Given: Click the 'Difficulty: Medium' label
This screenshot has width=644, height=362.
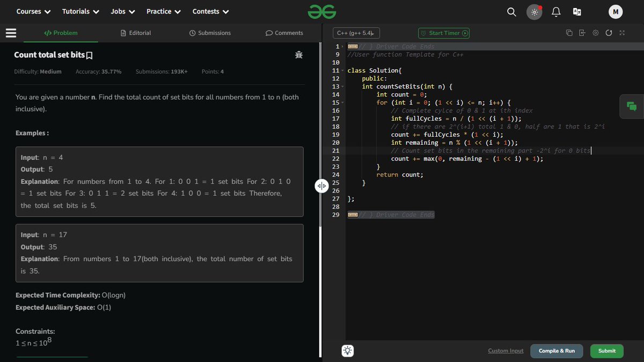Looking at the screenshot, I should pos(38,71).
